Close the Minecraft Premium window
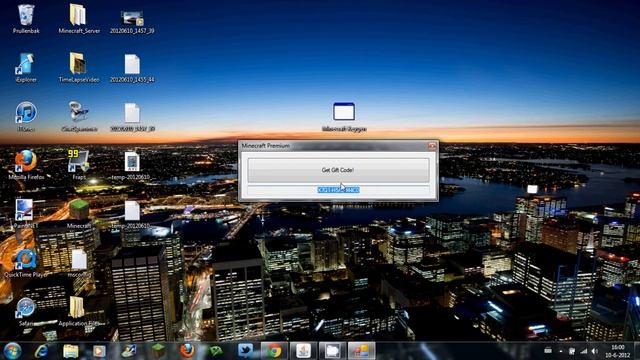The width and height of the screenshot is (640, 360). point(432,146)
